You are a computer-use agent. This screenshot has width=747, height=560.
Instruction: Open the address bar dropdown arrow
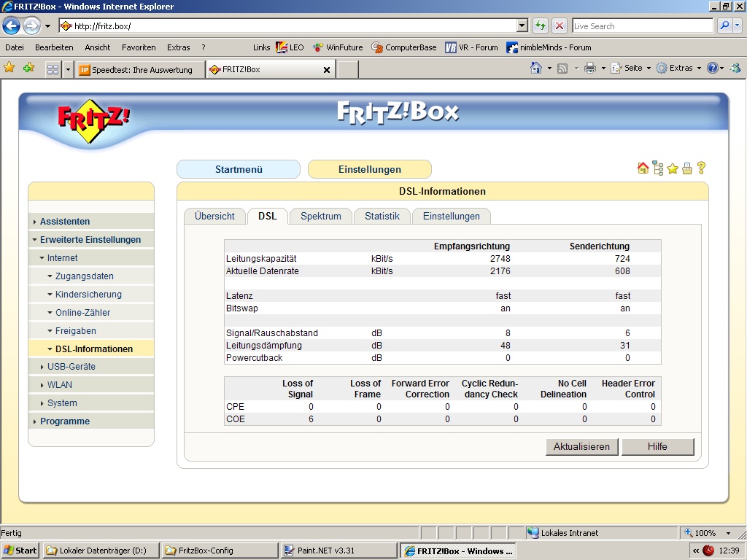tap(522, 26)
